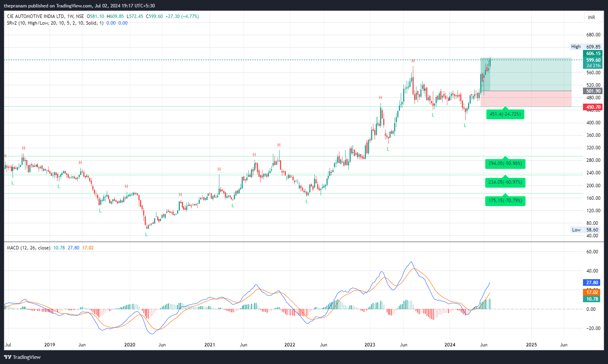Click the MACD histogram 10.78 tag
Screen dimensions: 608x364
591,299
